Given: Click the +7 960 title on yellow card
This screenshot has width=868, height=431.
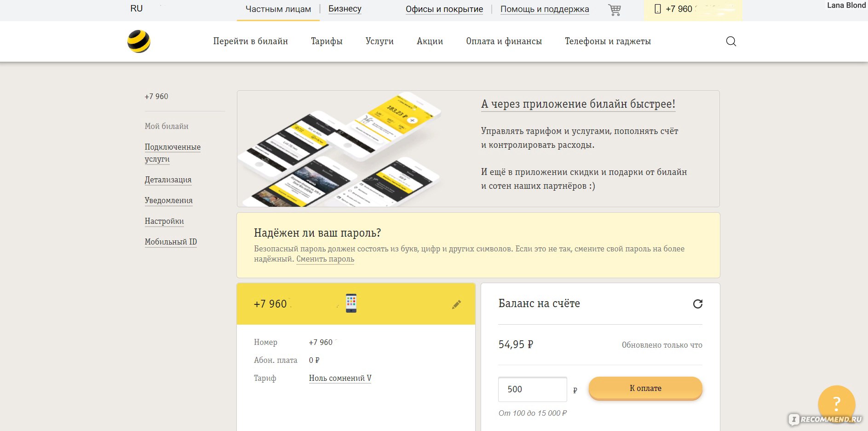Looking at the screenshot, I should (x=270, y=304).
